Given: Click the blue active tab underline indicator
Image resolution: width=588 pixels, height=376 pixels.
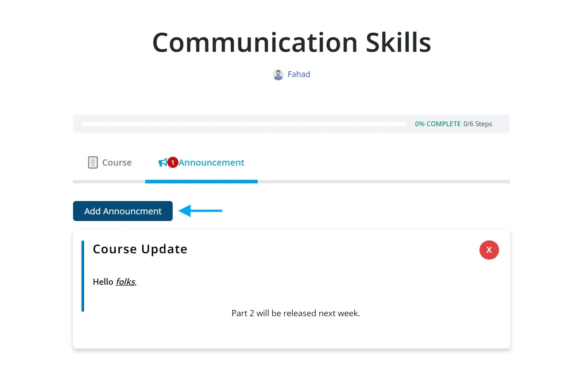Looking at the screenshot, I should [x=201, y=181].
